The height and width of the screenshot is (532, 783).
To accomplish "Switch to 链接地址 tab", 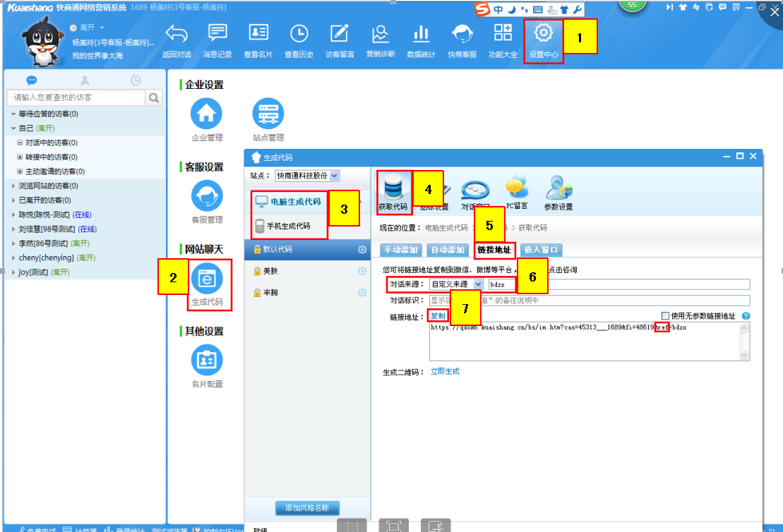I will [494, 250].
